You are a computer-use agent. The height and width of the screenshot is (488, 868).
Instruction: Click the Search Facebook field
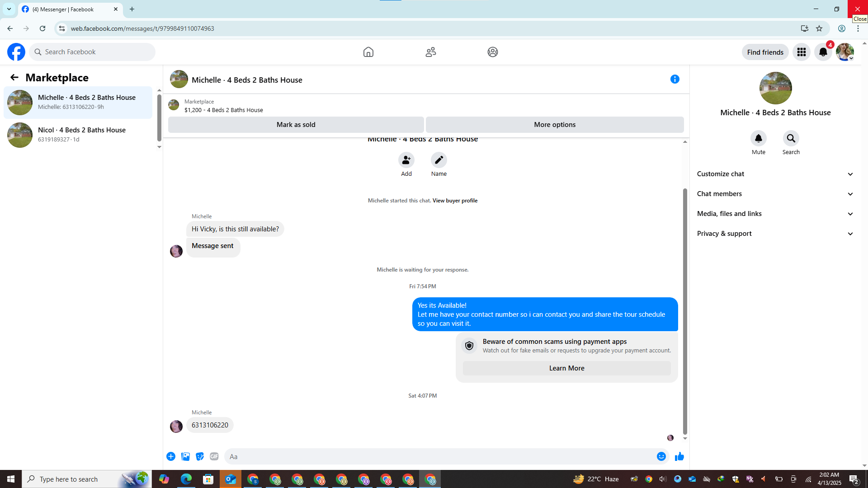[92, 52]
